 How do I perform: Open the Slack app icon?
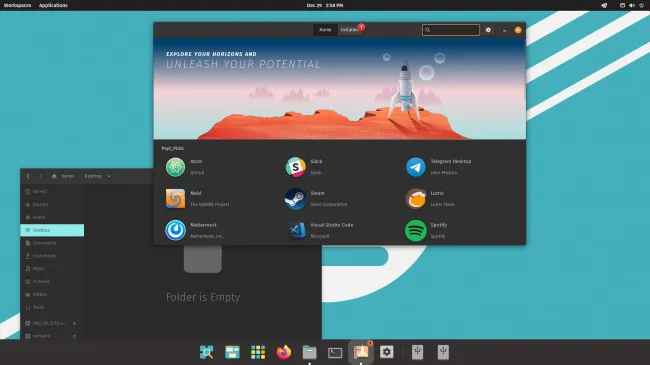(296, 167)
